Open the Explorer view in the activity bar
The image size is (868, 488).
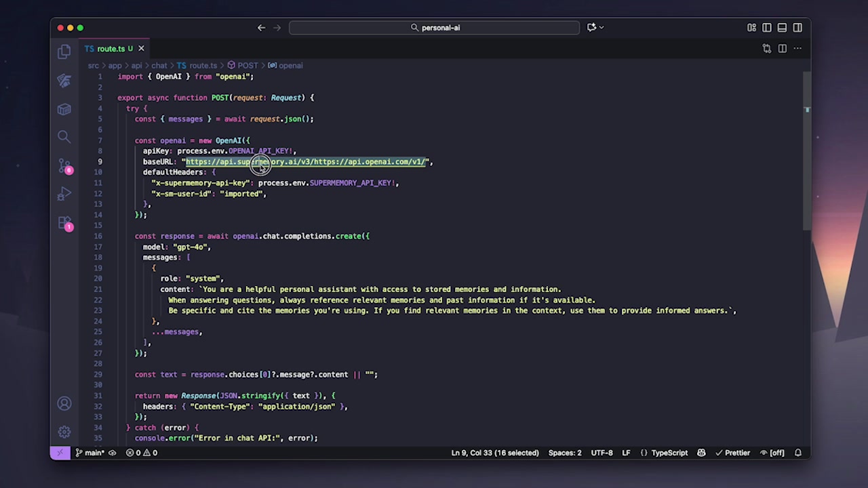[64, 51]
